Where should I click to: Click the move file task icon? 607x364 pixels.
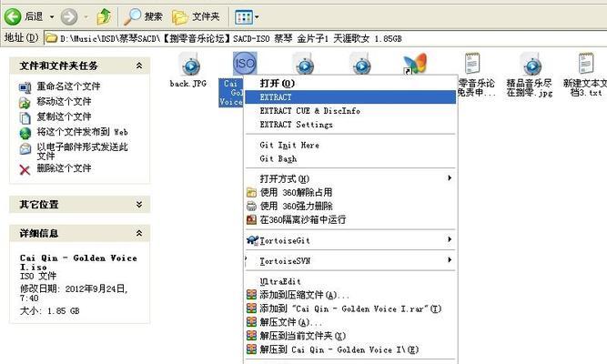[25, 103]
